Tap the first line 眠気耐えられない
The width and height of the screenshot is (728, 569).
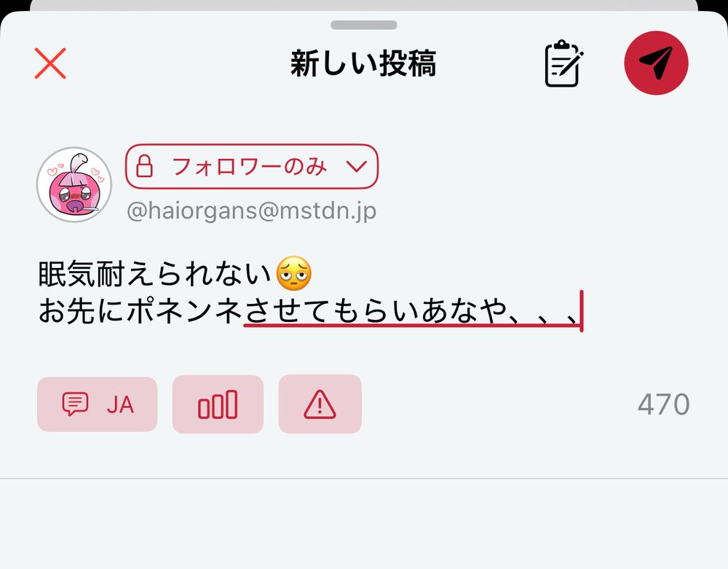(x=154, y=273)
